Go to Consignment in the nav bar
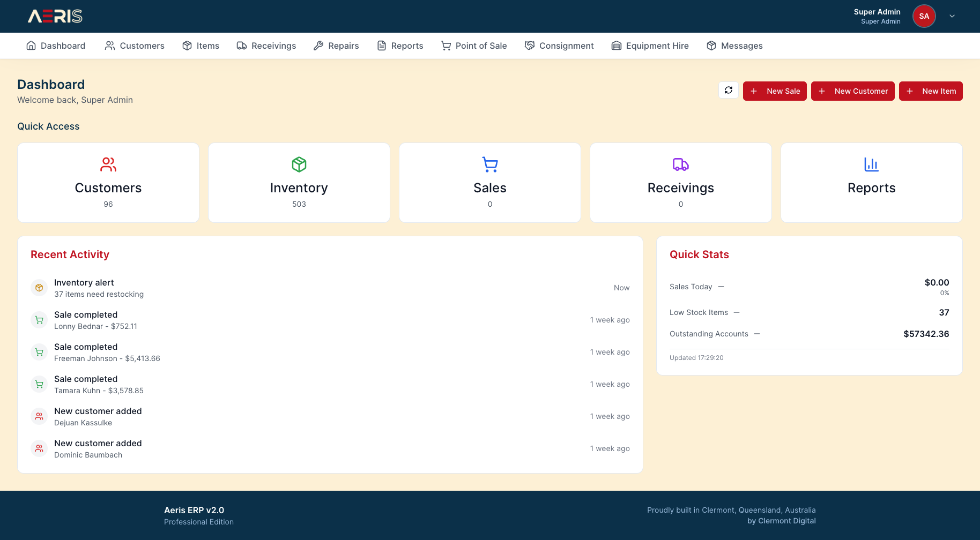 (x=559, y=46)
